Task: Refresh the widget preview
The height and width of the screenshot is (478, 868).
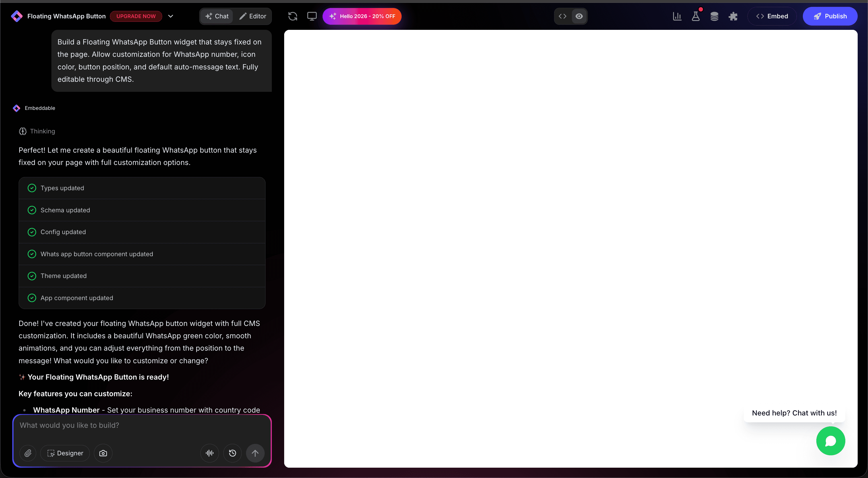Action: coord(293,16)
